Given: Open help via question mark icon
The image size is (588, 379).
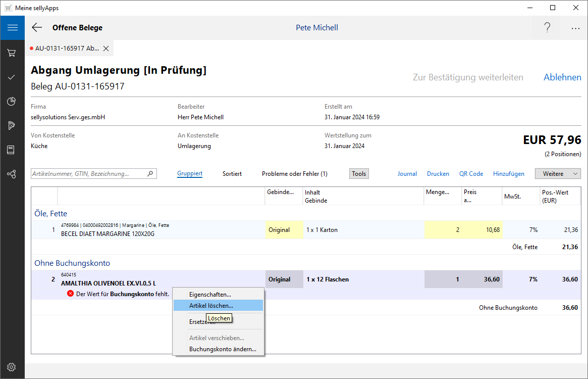Looking at the screenshot, I should 547,28.
